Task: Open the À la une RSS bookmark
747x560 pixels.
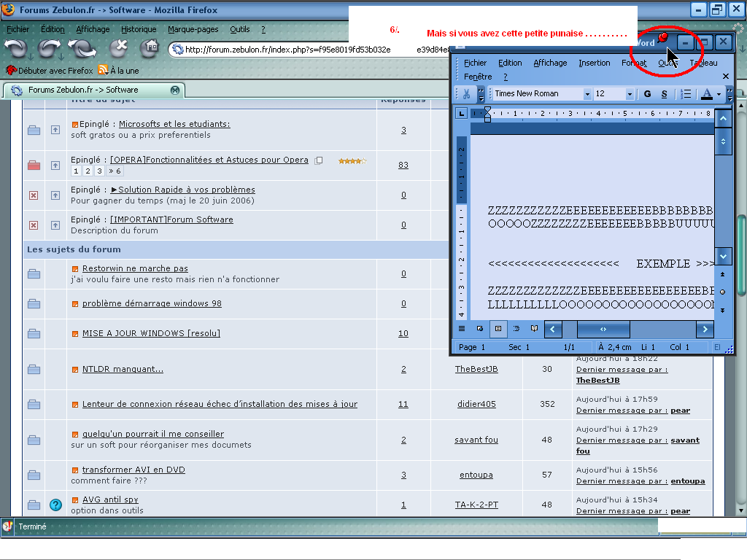Action: pyautogui.click(x=118, y=71)
